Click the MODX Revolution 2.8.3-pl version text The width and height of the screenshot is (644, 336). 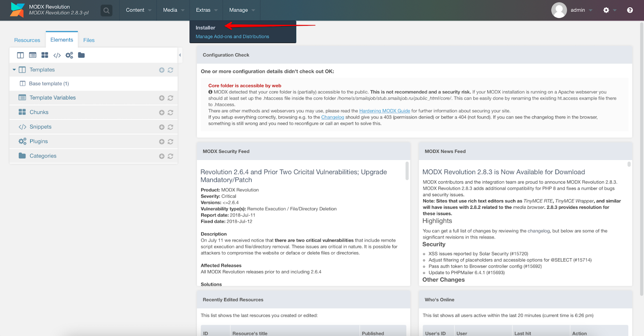[59, 13]
